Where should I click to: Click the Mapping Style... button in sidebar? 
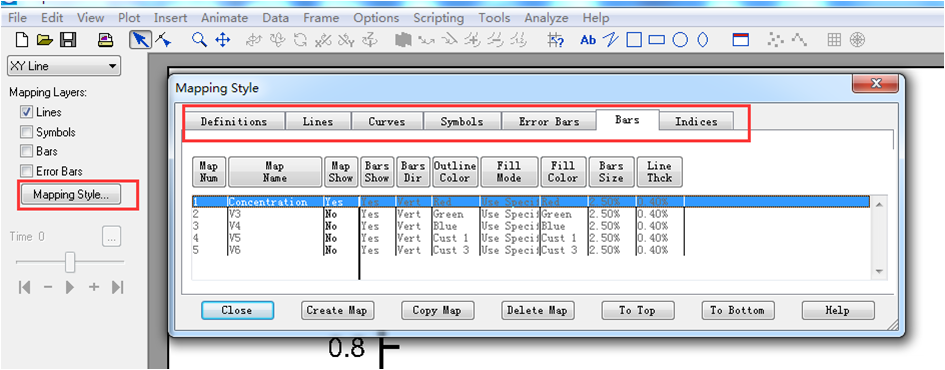tap(71, 195)
